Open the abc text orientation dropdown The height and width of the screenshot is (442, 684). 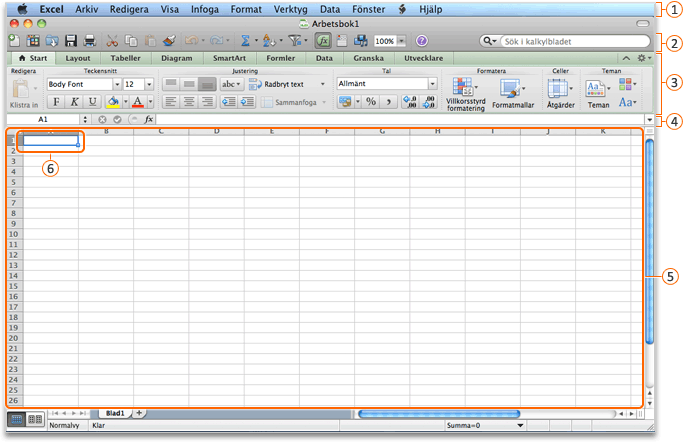tap(231, 84)
